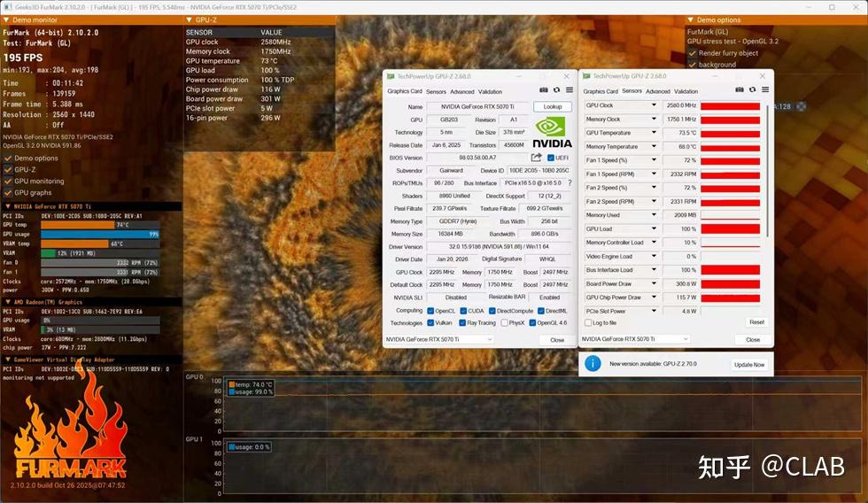
Task: Open the Memory Temperature sensor dropdown
Action: click(654, 147)
